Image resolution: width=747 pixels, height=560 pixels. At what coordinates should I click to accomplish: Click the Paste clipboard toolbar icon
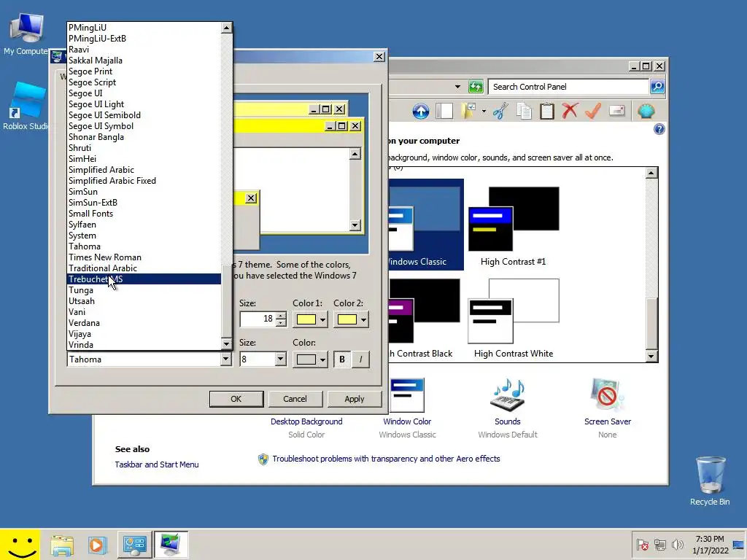click(x=547, y=112)
